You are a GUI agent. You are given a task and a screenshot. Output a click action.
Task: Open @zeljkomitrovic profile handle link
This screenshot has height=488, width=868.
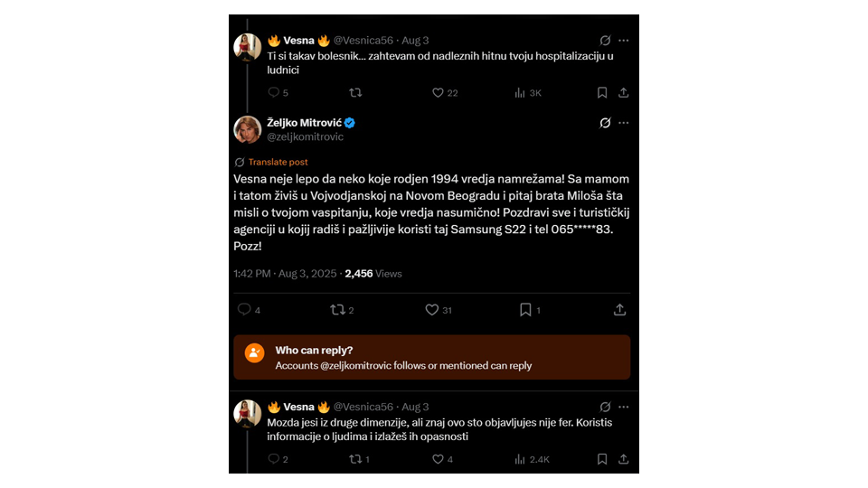(305, 136)
